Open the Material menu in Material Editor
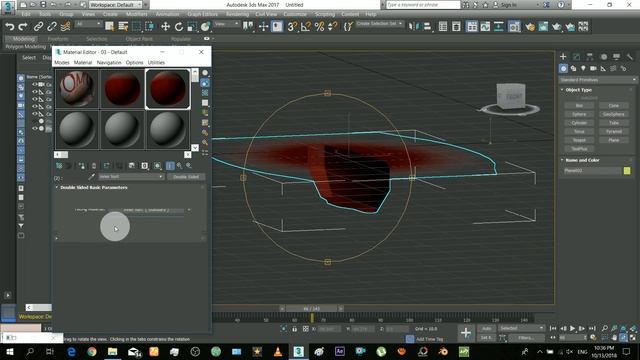640x360 pixels. [x=83, y=62]
